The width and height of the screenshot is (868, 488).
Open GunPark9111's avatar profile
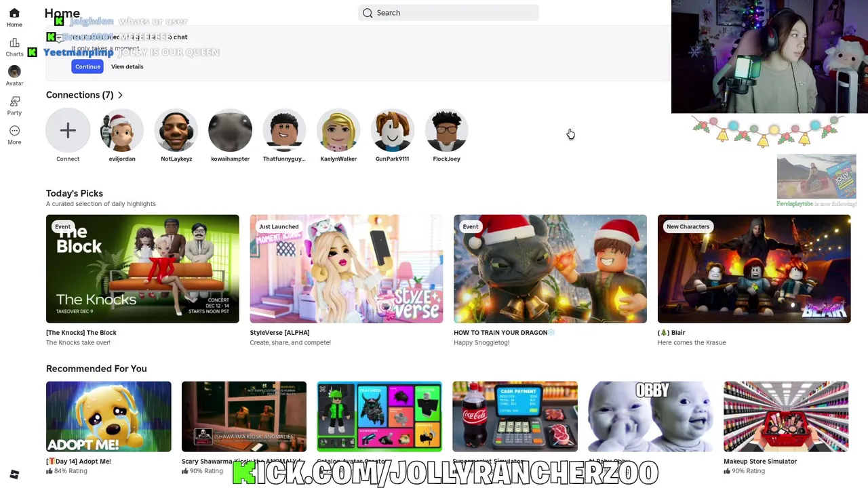tap(392, 130)
